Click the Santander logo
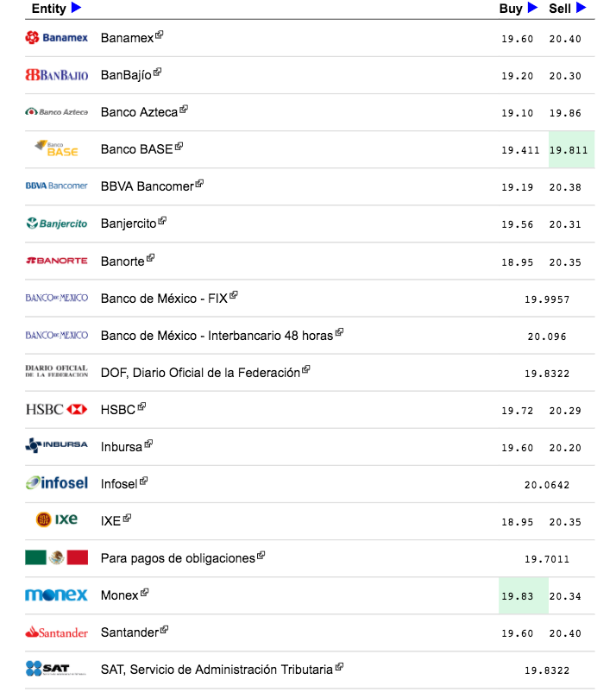The width and height of the screenshot is (616, 692). 57,632
